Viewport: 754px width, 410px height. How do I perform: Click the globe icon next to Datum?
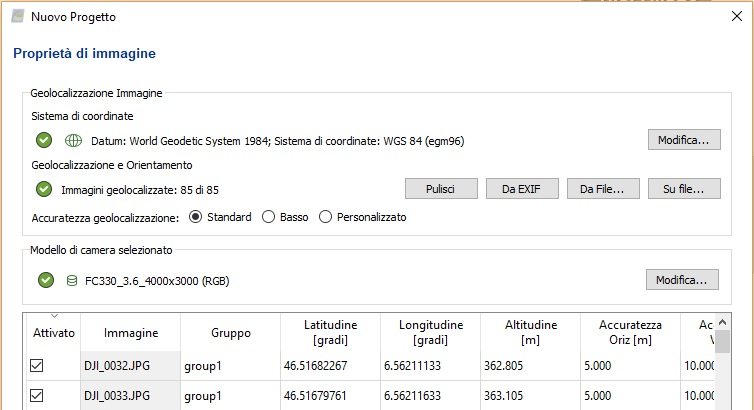tap(72, 140)
